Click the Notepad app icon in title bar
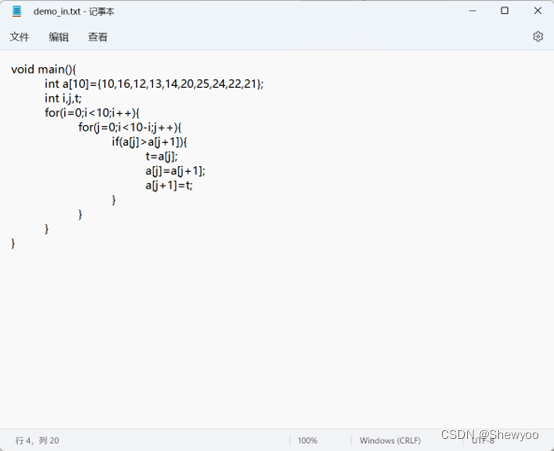Viewport: 554px width, 451px height. 17,11
